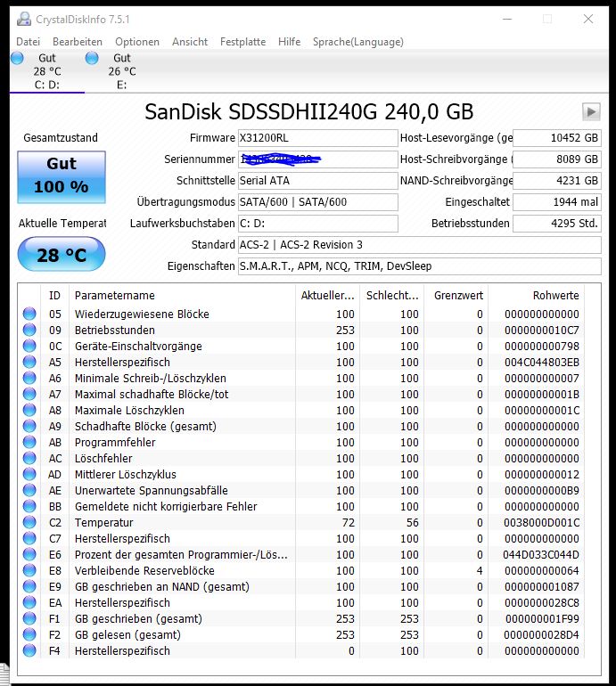Click the NAND-Schreibvorgänge value 4231 GB
616x686 pixels.
[557, 181]
